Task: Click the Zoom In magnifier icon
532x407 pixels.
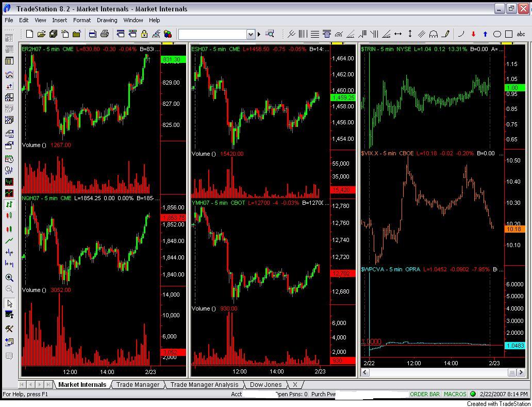Action: coord(9,278)
